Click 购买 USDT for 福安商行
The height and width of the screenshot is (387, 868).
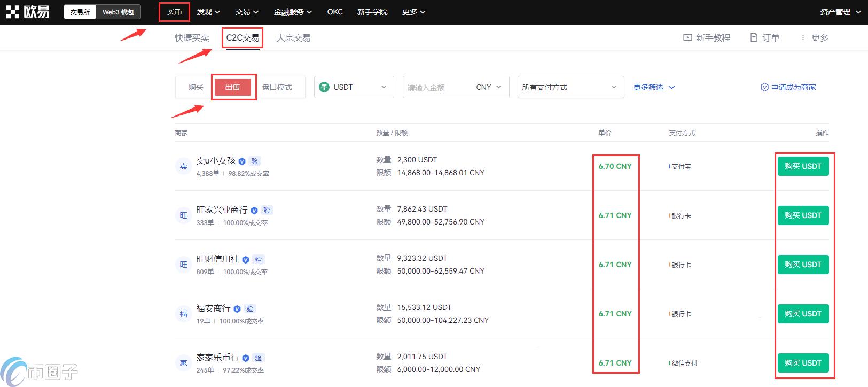click(x=803, y=314)
